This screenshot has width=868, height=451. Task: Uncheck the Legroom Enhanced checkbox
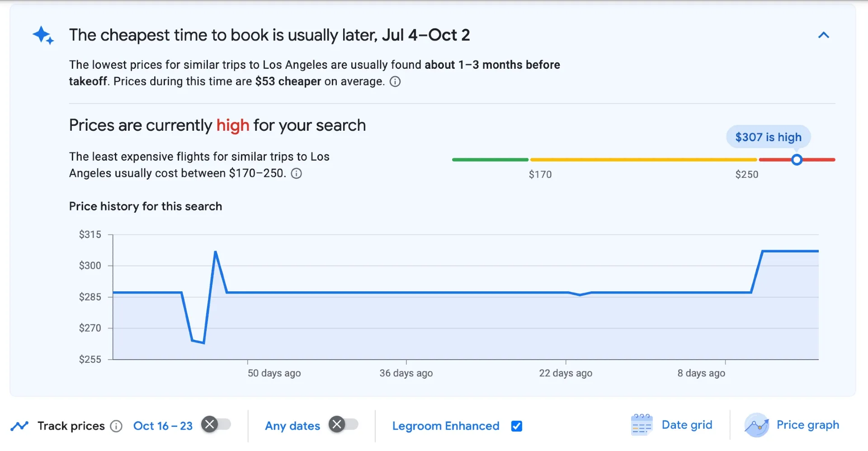point(517,426)
